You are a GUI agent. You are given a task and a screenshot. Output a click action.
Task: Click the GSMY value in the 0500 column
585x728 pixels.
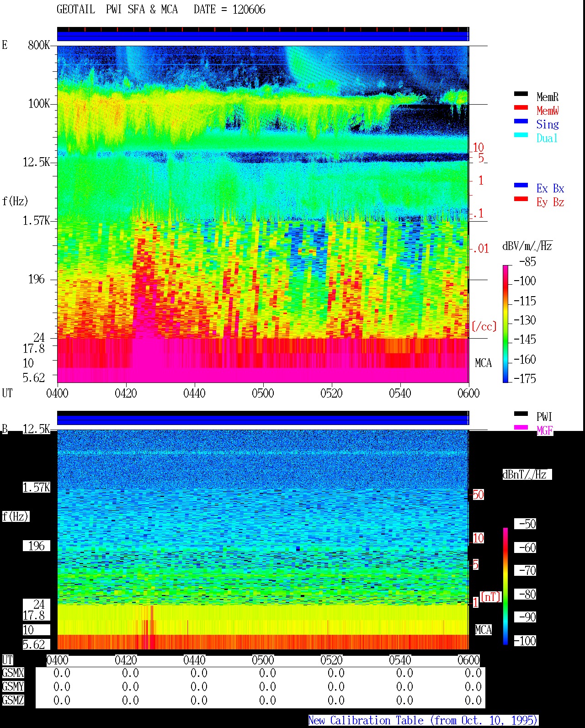pos(267,686)
